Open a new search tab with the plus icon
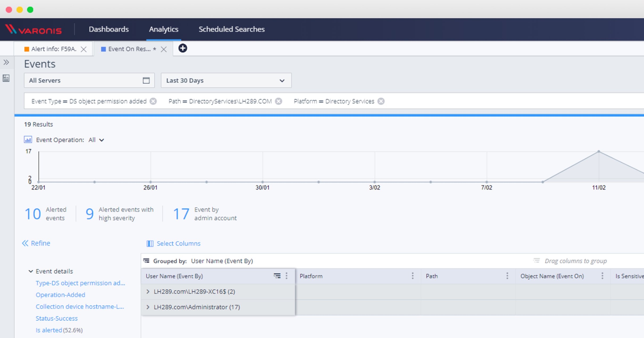The image size is (644, 338). coord(182,48)
